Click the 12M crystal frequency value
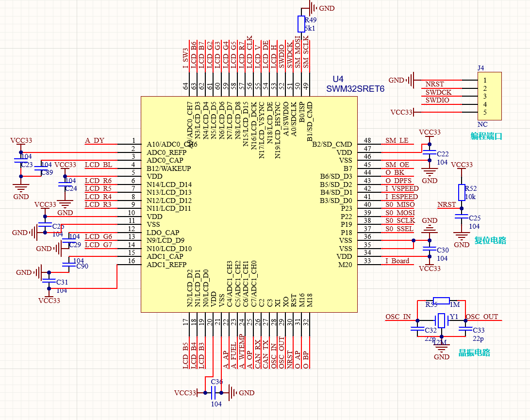The image size is (530, 420). tap(440, 342)
